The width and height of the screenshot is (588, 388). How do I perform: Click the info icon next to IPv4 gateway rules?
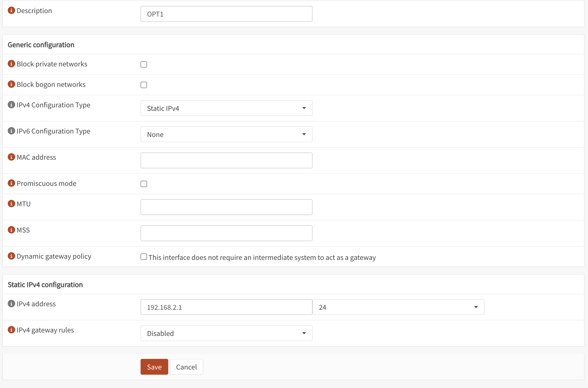click(11, 330)
